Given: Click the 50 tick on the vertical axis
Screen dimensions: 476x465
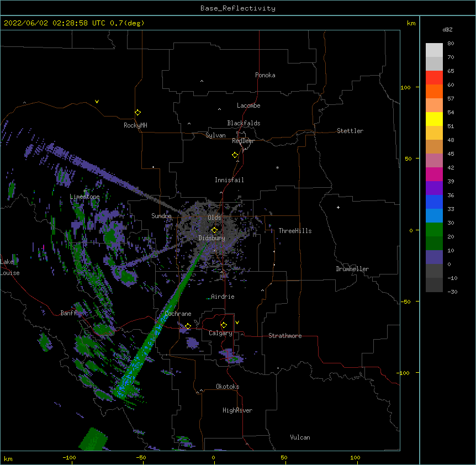Looking at the screenshot, I should [408, 158].
